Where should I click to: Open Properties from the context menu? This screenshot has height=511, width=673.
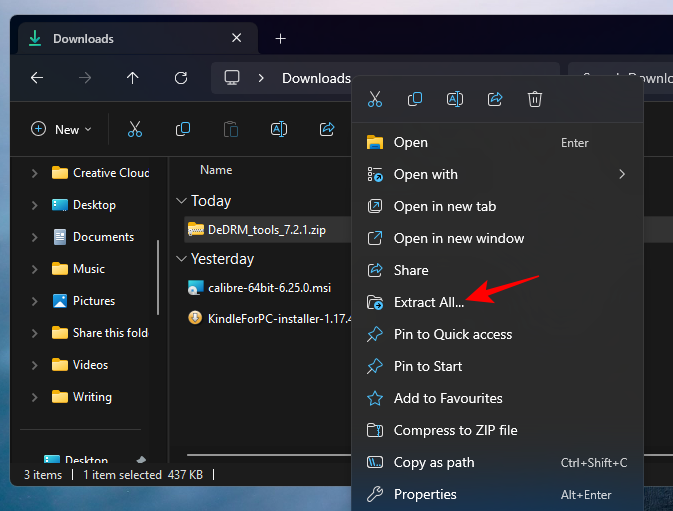click(425, 494)
